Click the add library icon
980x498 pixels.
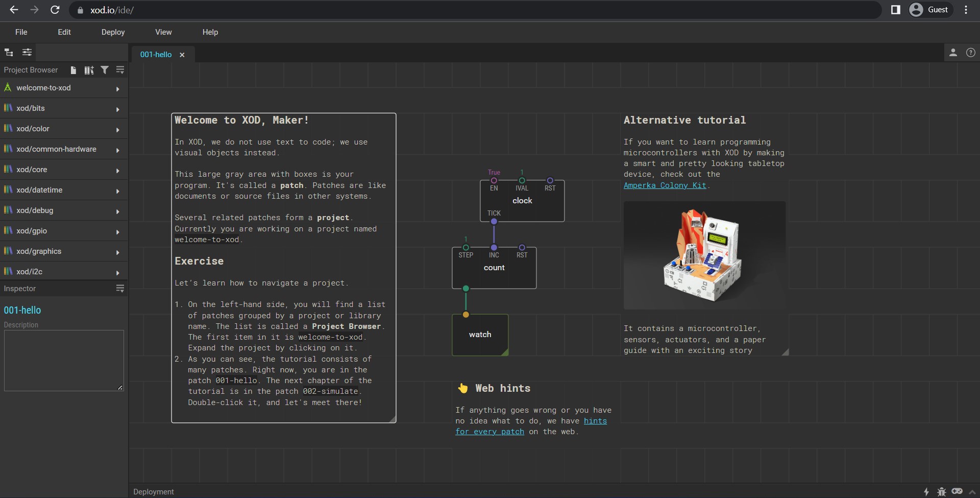[x=89, y=70]
